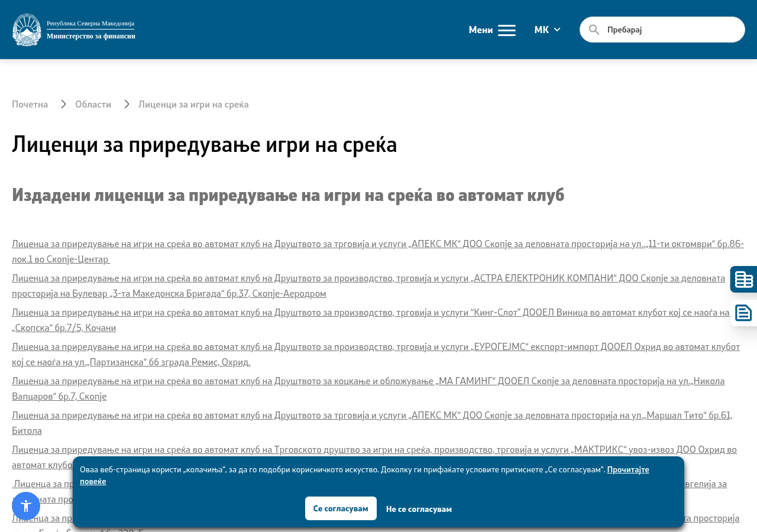Open Лиценци за игри на среќа breadcrumb
The width and height of the screenshot is (757, 532).
193,104
